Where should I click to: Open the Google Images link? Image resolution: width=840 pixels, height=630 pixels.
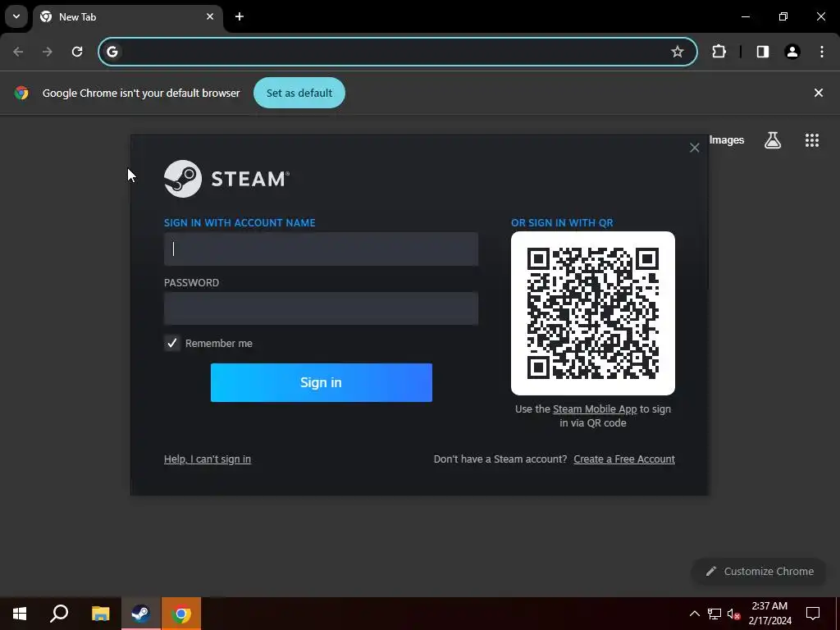[727, 139]
